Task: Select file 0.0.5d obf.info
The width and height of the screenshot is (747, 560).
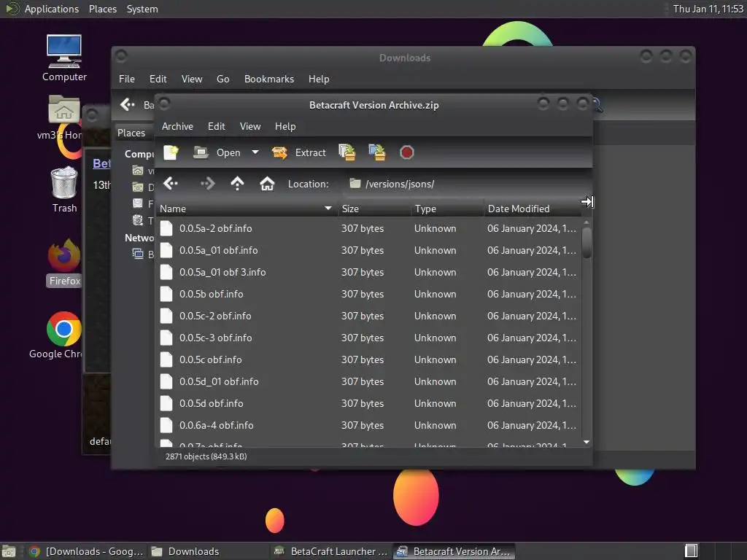Action: [x=368, y=404]
